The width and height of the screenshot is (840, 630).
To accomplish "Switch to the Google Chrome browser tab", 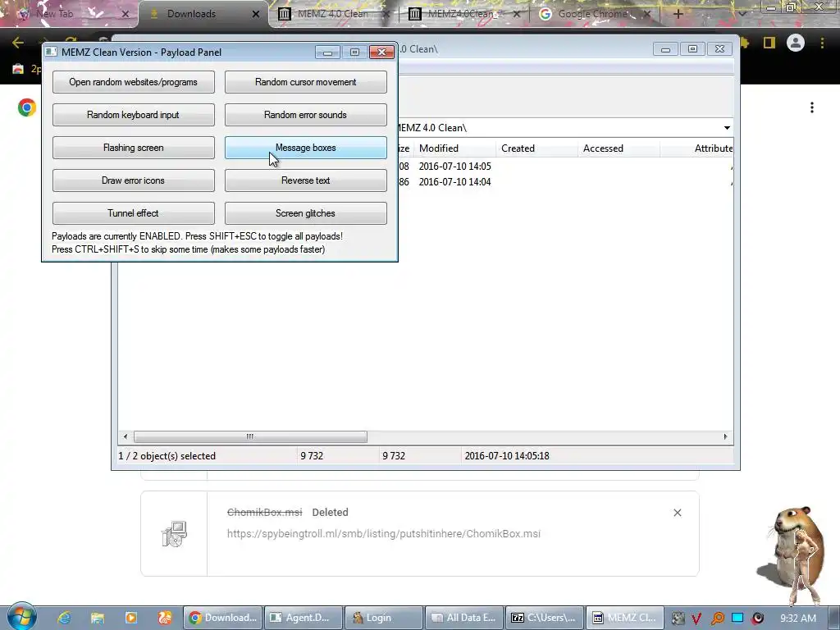I will click(593, 14).
